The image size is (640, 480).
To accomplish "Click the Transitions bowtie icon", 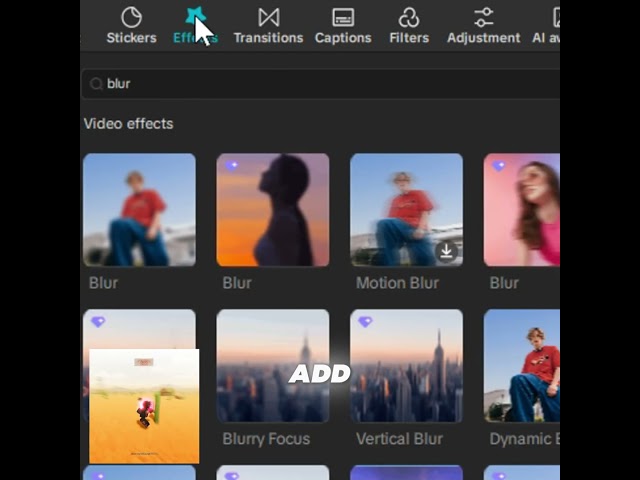I will 269,18.
